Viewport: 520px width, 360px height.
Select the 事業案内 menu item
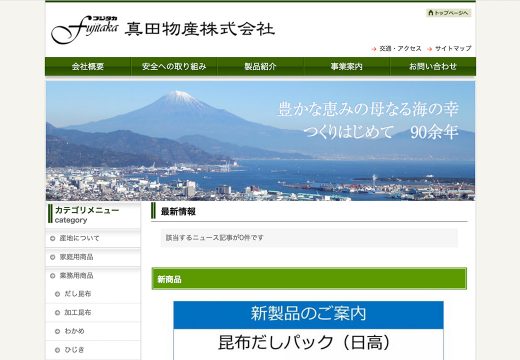(347, 67)
